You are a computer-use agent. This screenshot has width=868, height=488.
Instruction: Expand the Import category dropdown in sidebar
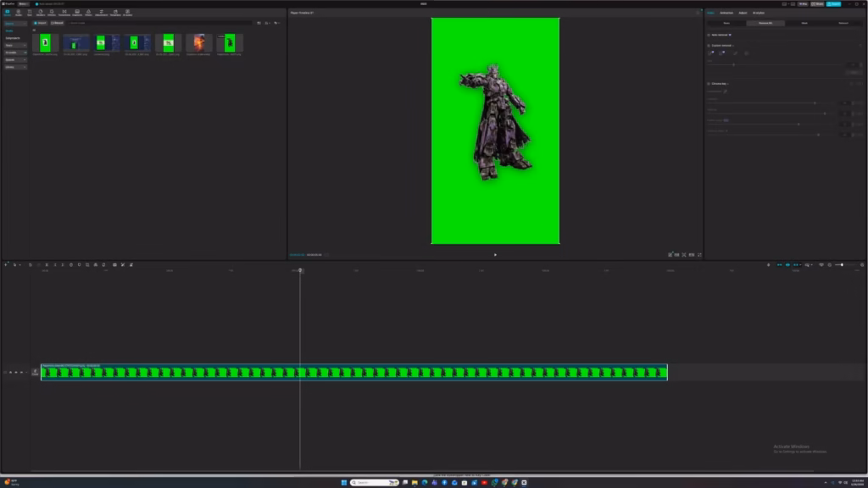point(15,24)
